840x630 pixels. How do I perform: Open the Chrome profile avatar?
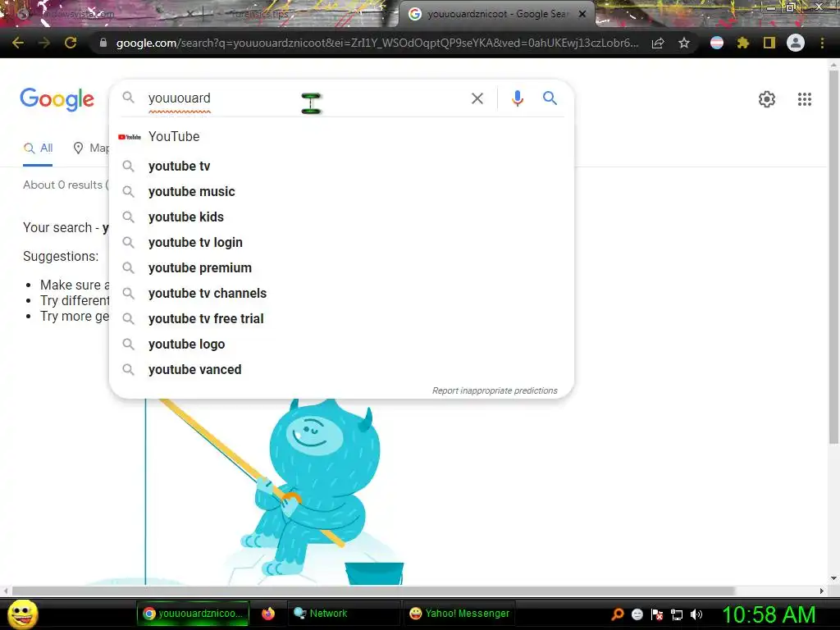[796, 43]
